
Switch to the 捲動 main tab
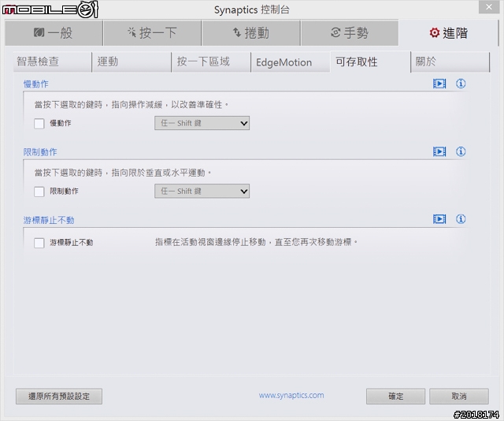[x=251, y=33]
